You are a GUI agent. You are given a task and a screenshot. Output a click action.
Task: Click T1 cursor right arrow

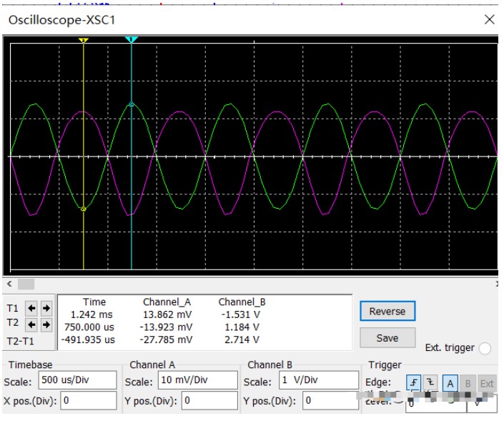(x=46, y=308)
